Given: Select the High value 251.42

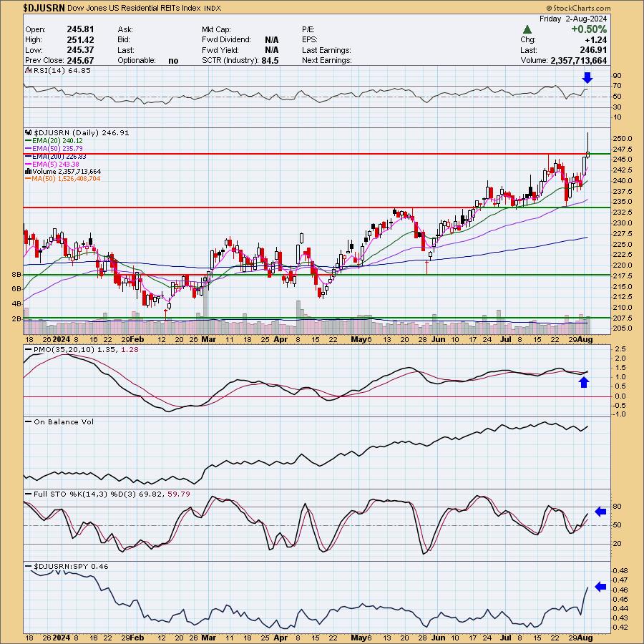Looking at the screenshot, I should pos(80,40).
